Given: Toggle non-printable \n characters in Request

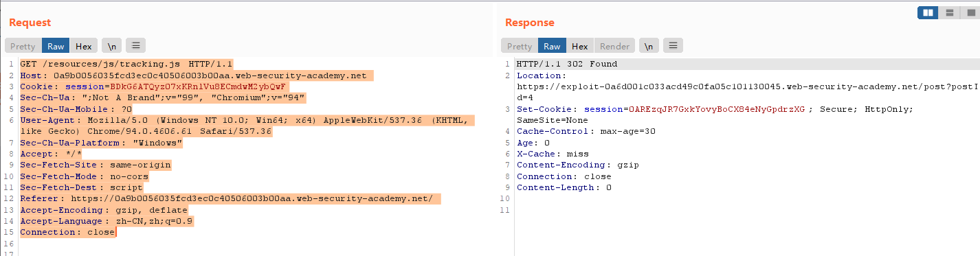Looking at the screenshot, I should 111,46.
